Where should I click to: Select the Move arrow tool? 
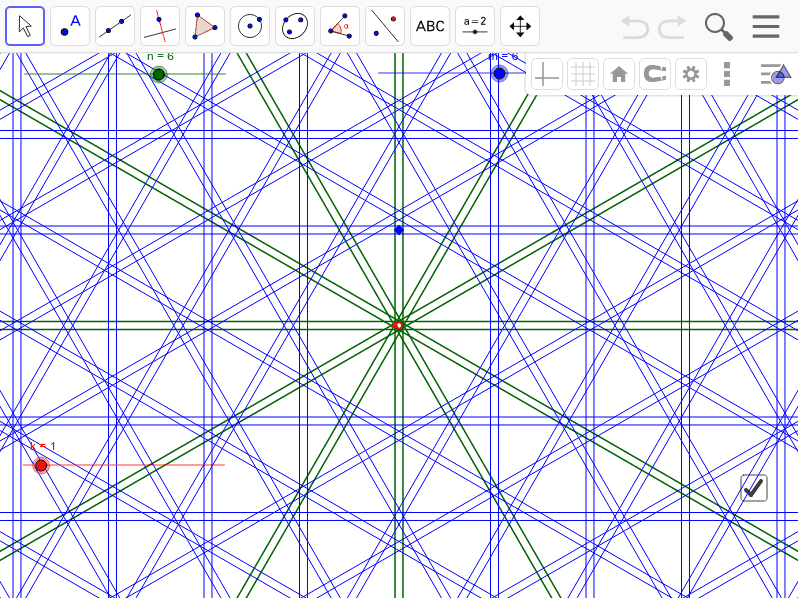coord(25,26)
